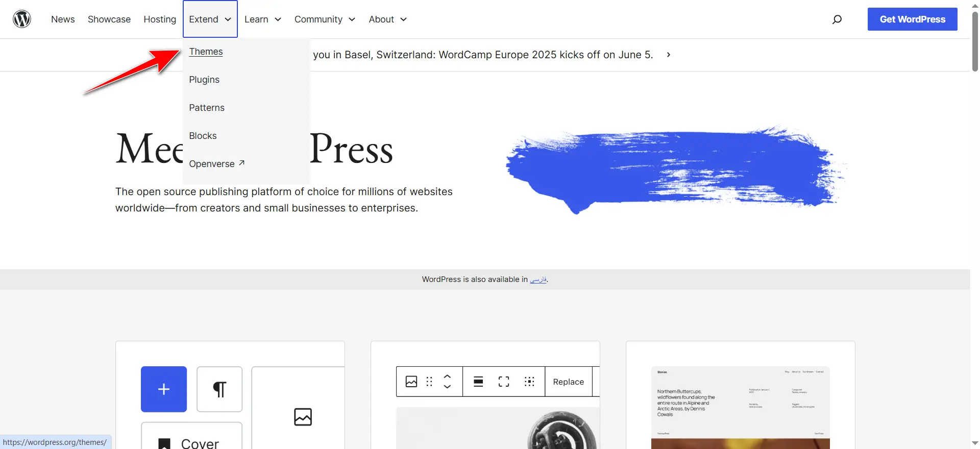The height and width of the screenshot is (449, 980).
Task: Select Themes from the Extend menu
Action: [206, 52]
